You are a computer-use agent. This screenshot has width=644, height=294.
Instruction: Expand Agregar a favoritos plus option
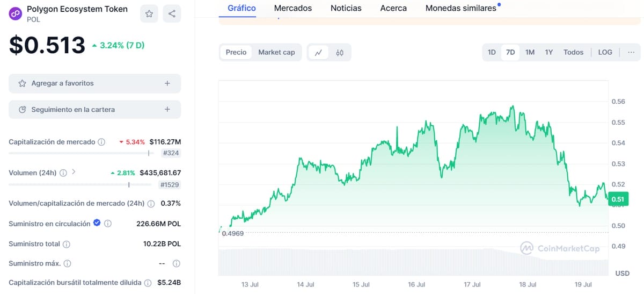[167, 83]
